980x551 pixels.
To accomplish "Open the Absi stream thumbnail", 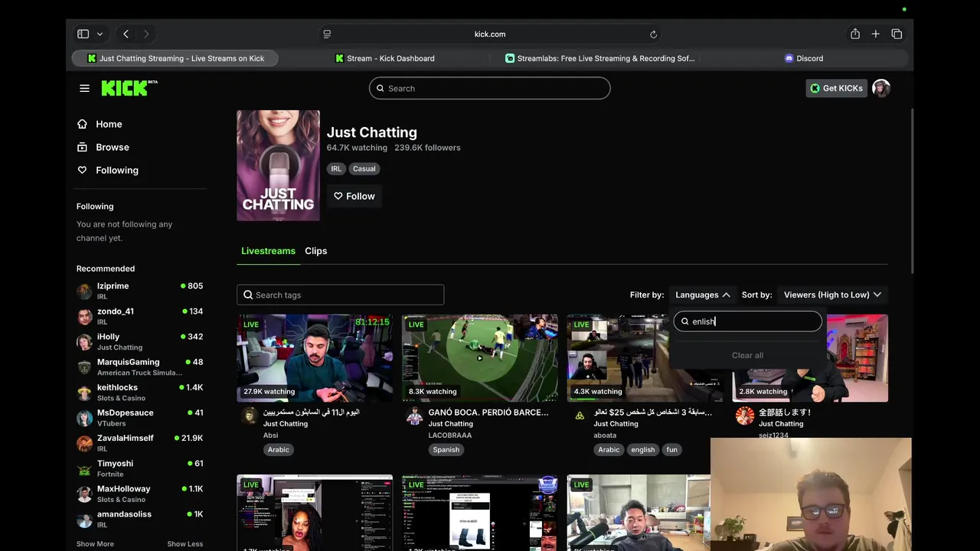I will 315,358.
